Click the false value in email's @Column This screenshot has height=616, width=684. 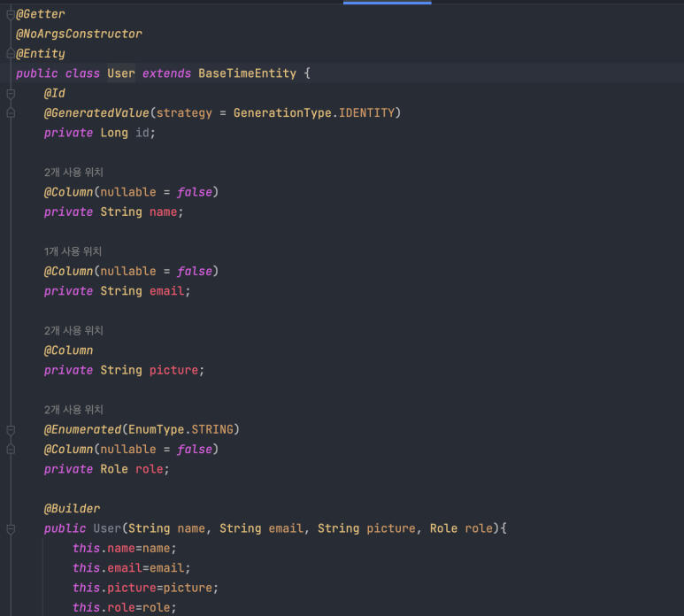pos(195,272)
